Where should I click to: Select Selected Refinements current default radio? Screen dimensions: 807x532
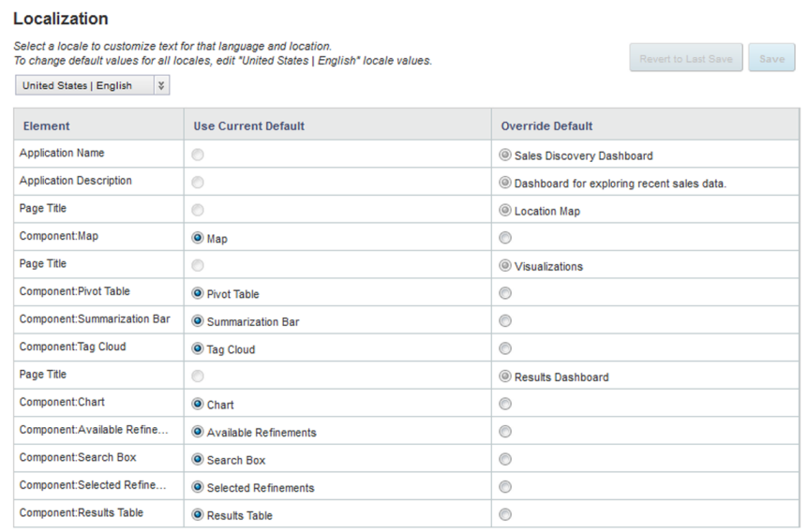click(198, 487)
